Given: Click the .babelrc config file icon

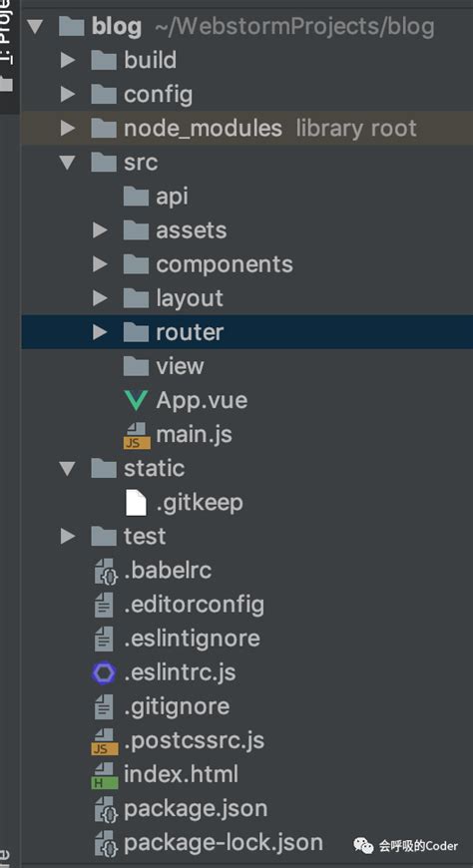Looking at the screenshot, I should 105,572.
